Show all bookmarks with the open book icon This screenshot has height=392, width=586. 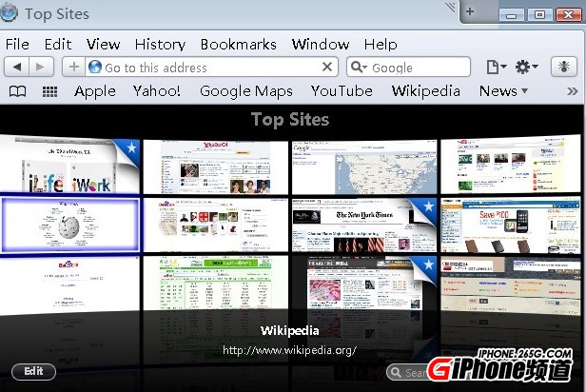[x=17, y=91]
